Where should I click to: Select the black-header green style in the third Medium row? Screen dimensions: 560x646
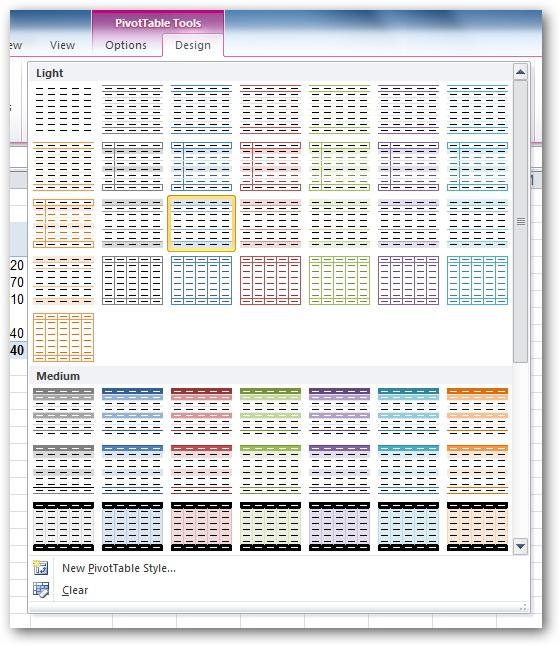click(270, 526)
